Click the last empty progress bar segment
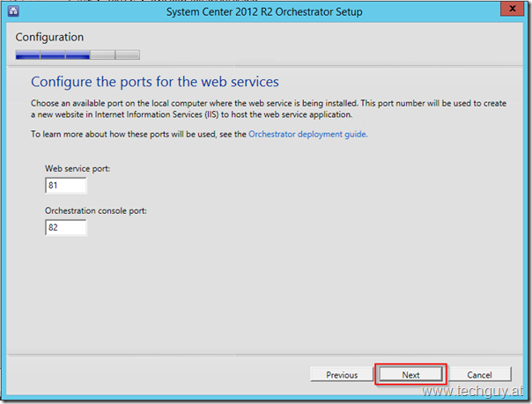The width and height of the screenshot is (532, 404). 127,55
